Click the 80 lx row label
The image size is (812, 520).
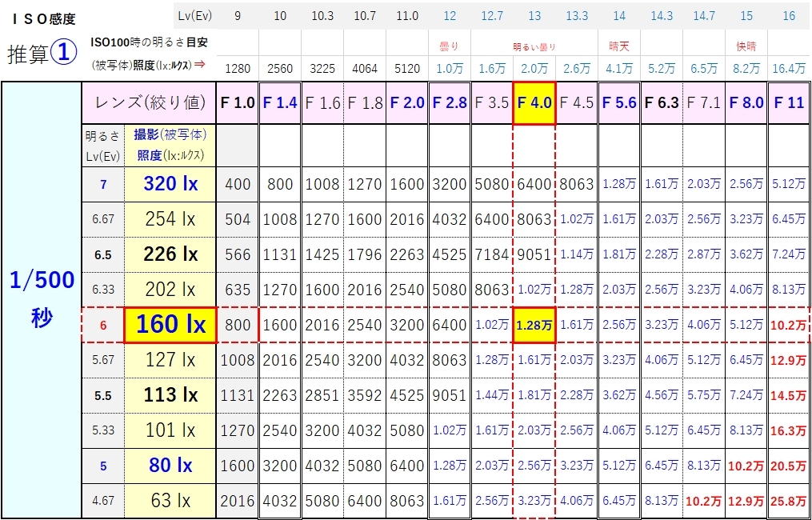coord(170,466)
